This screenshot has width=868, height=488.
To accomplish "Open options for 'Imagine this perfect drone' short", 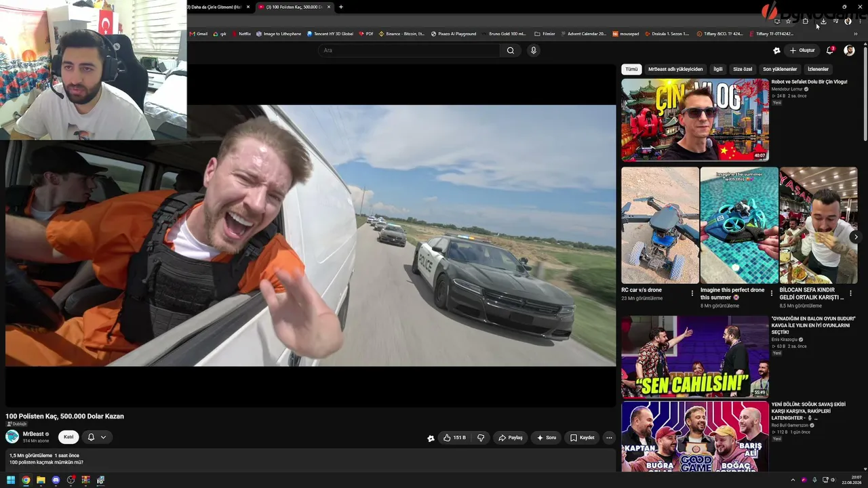I will pos(771,293).
